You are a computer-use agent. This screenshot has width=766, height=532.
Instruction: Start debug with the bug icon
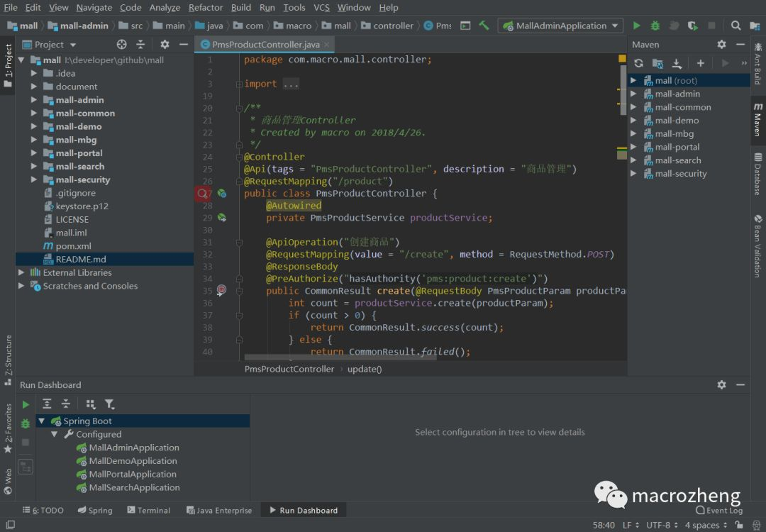coord(655,26)
